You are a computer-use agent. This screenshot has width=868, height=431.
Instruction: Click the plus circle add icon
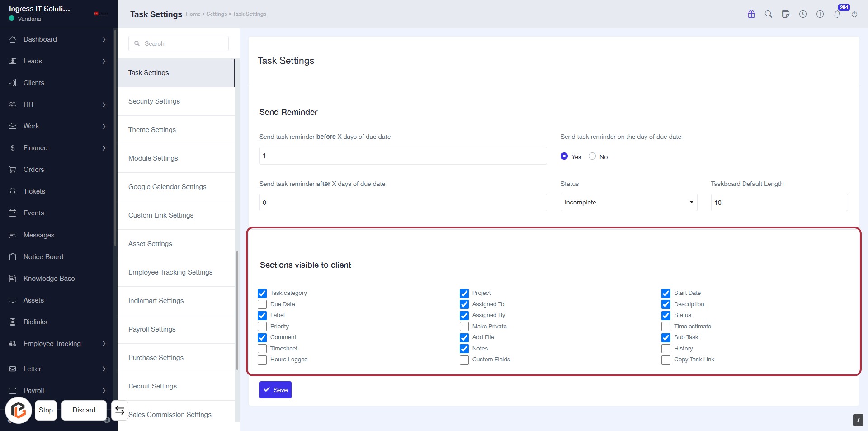click(x=820, y=14)
